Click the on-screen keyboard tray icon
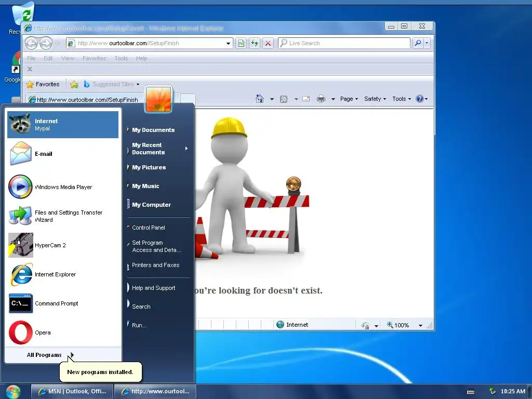Viewport: 532px width, 399px height. (x=471, y=392)
